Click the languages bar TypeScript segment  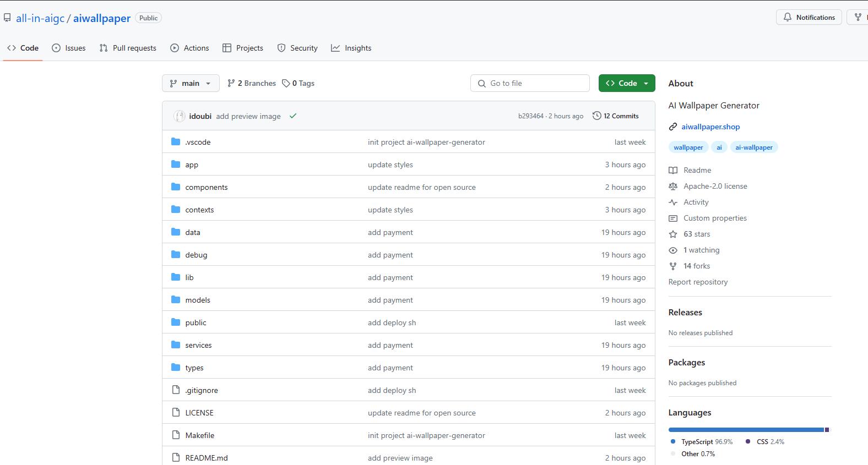[x=746, y=430]
